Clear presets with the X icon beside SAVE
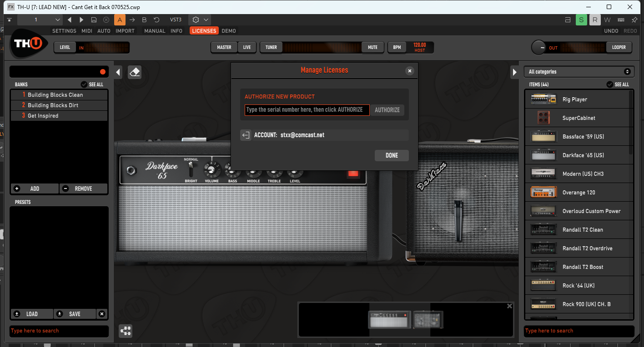 (x=102, y=314)
